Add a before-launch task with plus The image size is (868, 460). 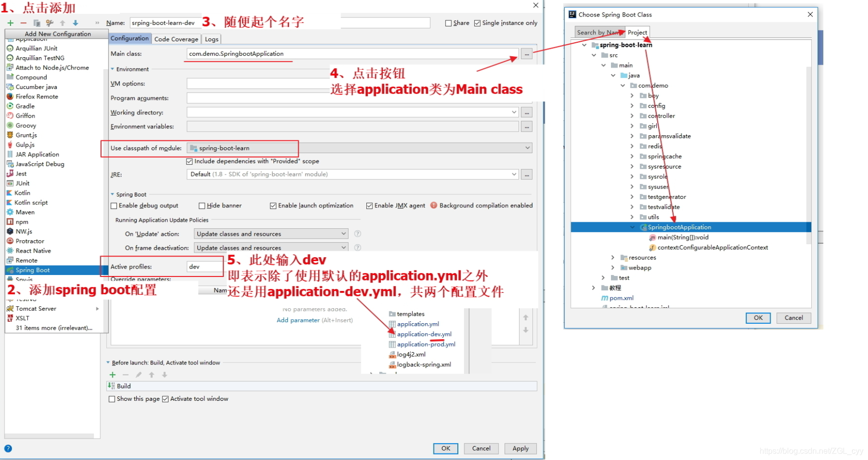[x=112, y=375]
